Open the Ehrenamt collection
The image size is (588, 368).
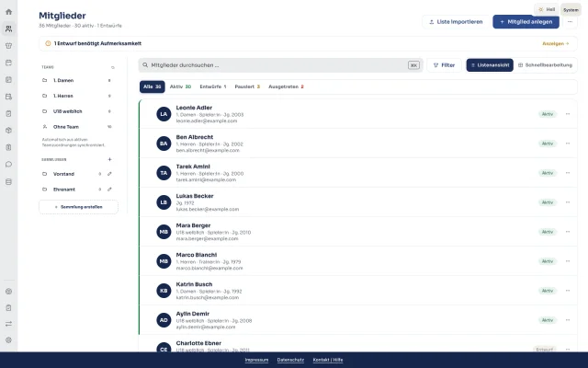click(x=64, y=190)
